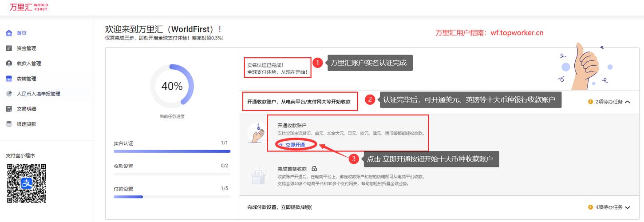Navigate to 极速贷款 menu item
Viewport: 644px width, 222px height.
27,124
